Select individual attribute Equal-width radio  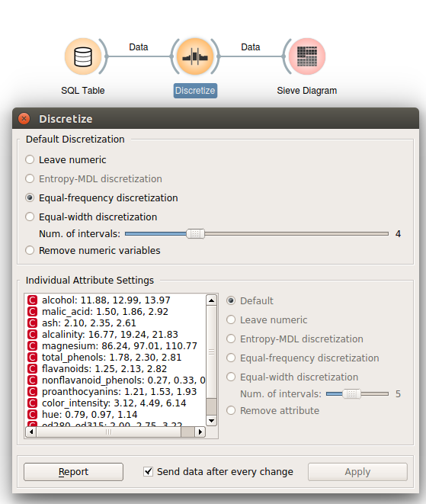(x=231, y=377)
